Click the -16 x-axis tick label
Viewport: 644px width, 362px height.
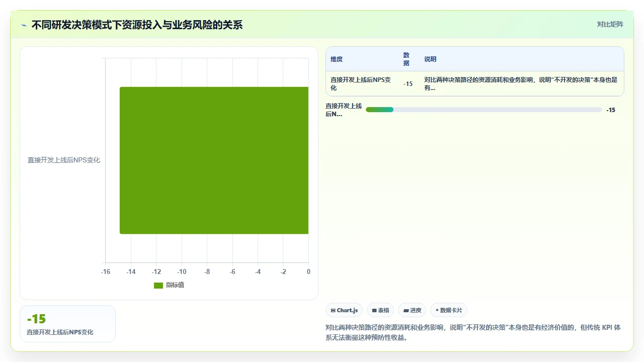point(106,271)
